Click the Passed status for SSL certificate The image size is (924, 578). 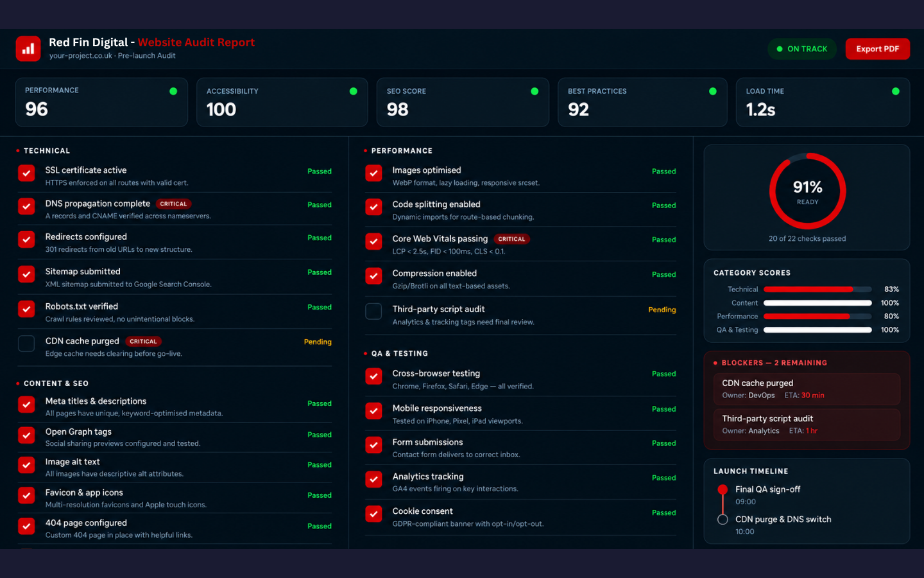(x=320, y=171)
